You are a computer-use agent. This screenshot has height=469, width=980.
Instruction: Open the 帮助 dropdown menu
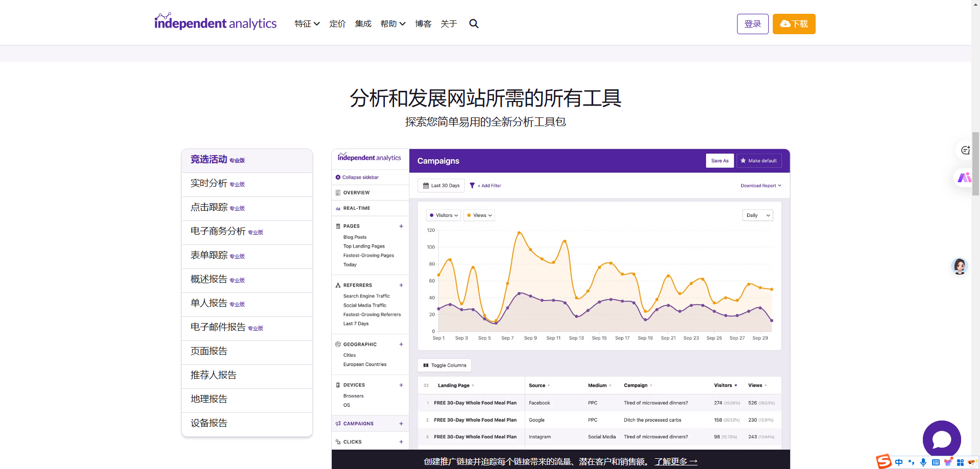[x=393, y=24]
